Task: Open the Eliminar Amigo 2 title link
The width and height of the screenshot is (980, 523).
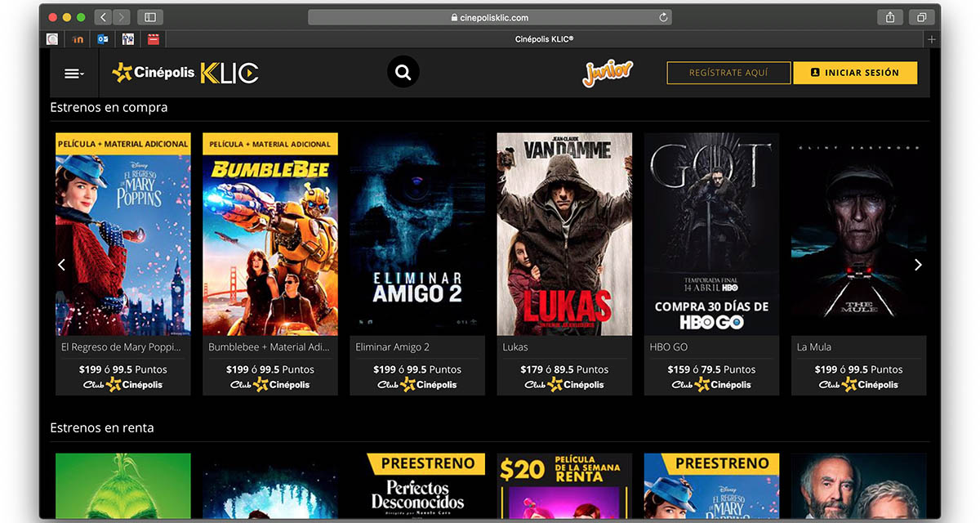Action: (393, 347)
